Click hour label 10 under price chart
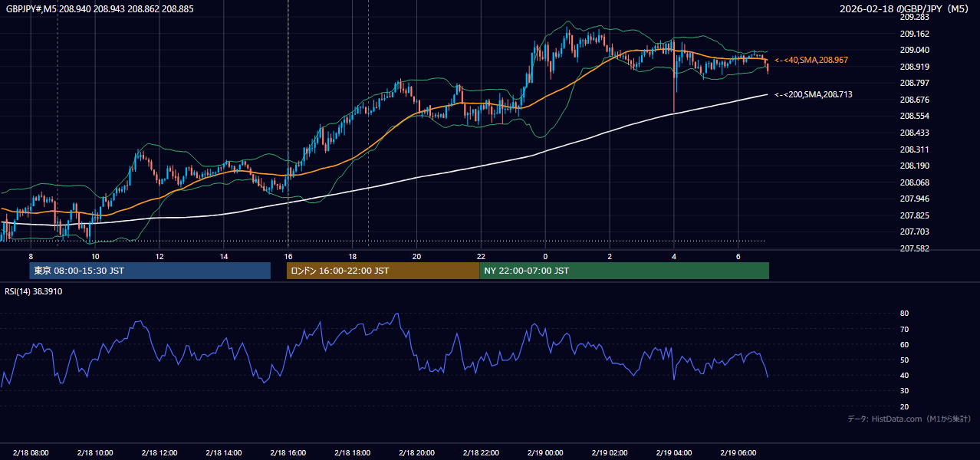 pos(95,255)
